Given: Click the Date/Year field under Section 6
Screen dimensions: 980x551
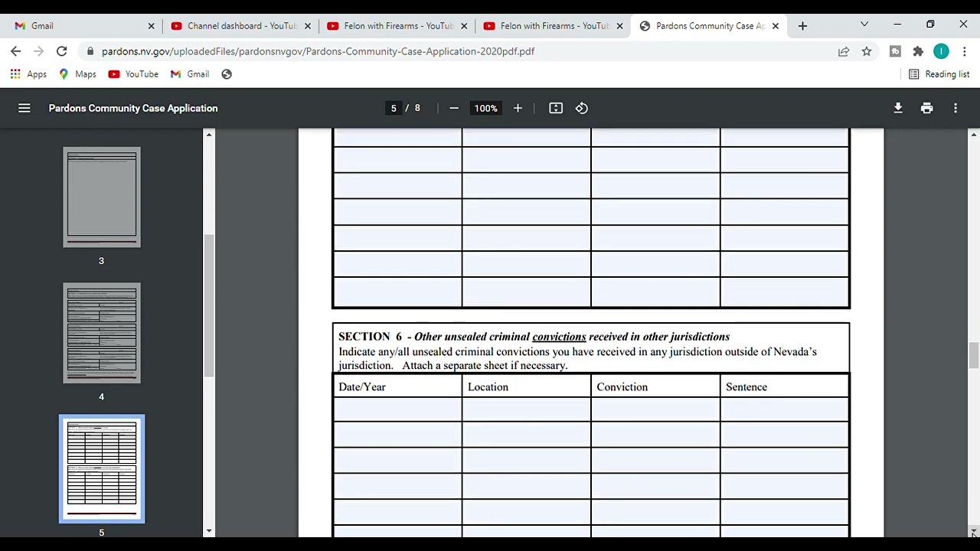Looking at the screenshot, I should [397, 410].
